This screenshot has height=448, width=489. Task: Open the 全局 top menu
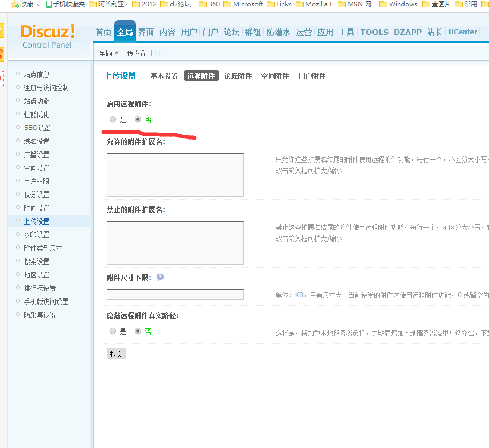click(x=125, y=32)
